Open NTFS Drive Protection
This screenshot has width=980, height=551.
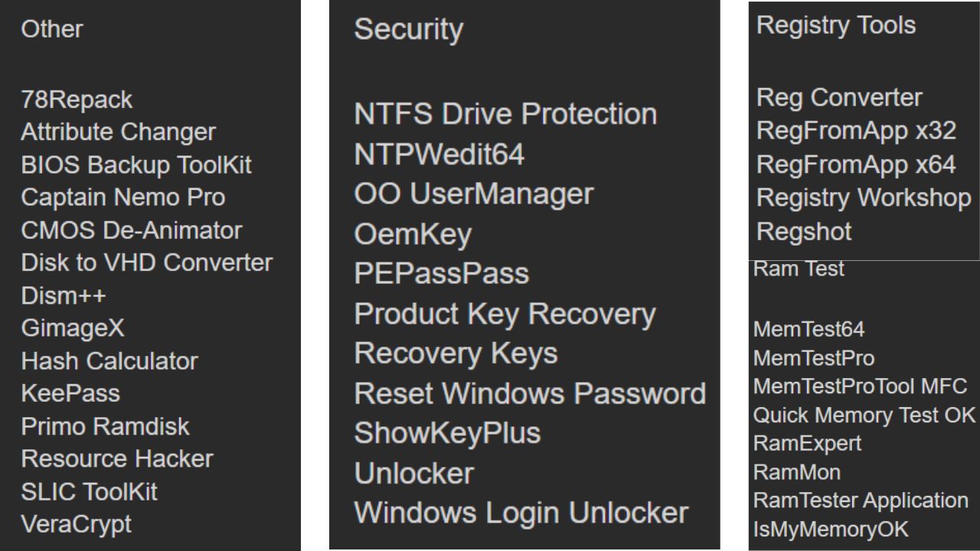505,114
